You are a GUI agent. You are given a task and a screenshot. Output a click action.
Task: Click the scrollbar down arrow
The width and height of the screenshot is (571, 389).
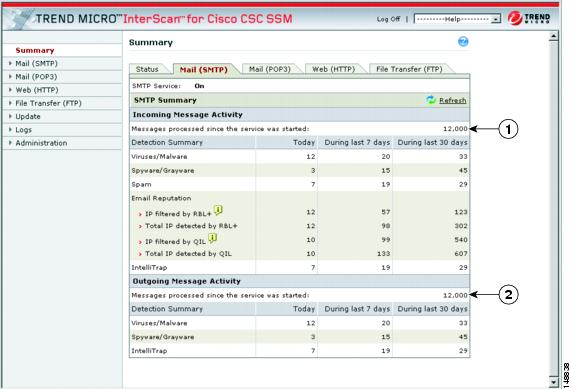(x=554, y=382)
